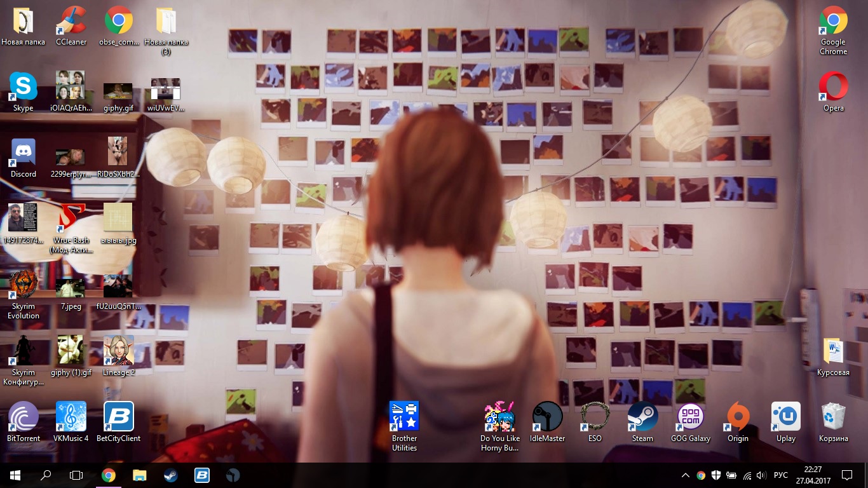Launch Chrome from the taskbar

109,475
